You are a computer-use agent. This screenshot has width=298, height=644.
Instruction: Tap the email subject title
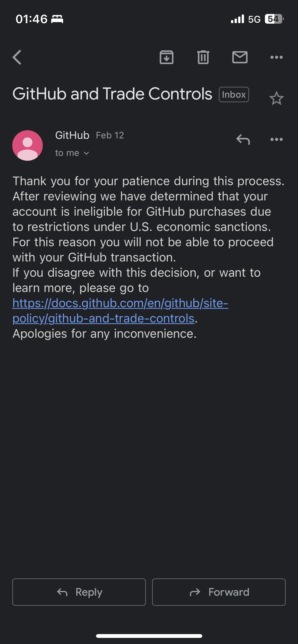point(112,94)
